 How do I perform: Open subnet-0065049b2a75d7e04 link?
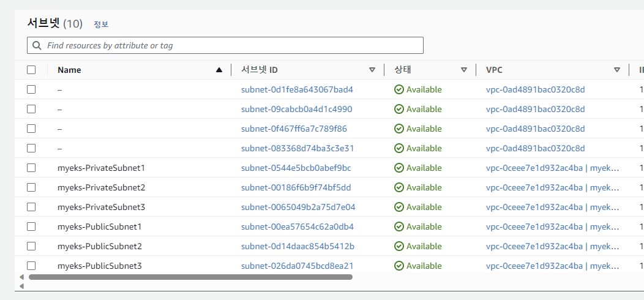point(298,207)
